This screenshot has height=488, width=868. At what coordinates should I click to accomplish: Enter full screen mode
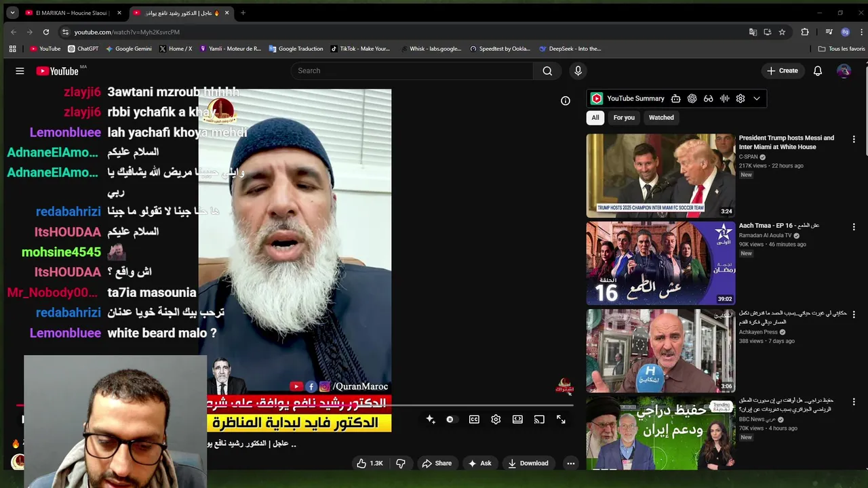click(x=561, y=420)
